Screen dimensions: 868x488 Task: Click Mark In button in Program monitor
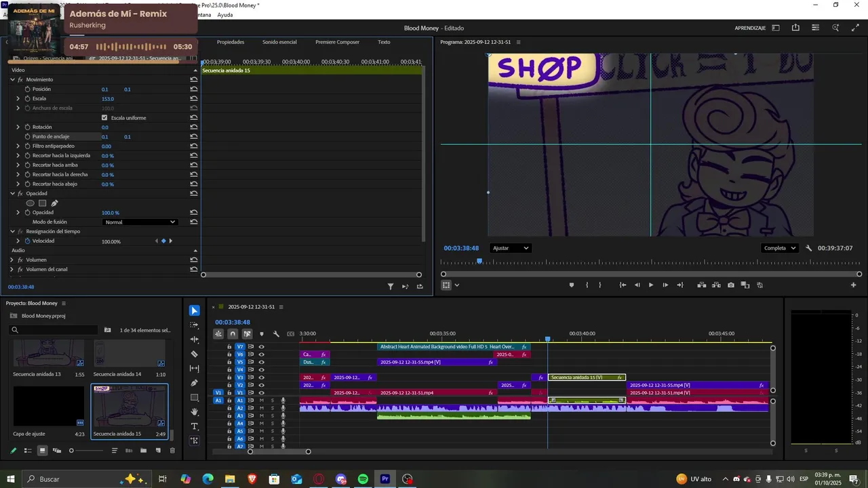[x=587, y=285]
